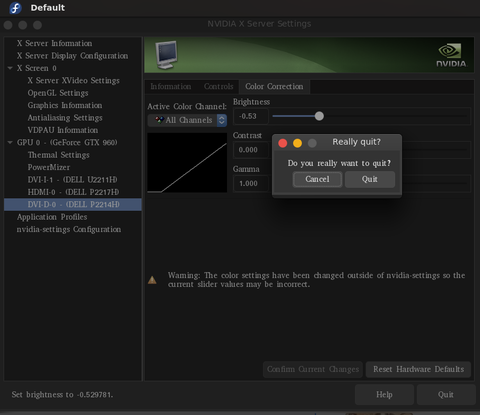Screen dimensions: 480x415
Task: Open X Server XVideo Settings
Action: coord(74,80)
